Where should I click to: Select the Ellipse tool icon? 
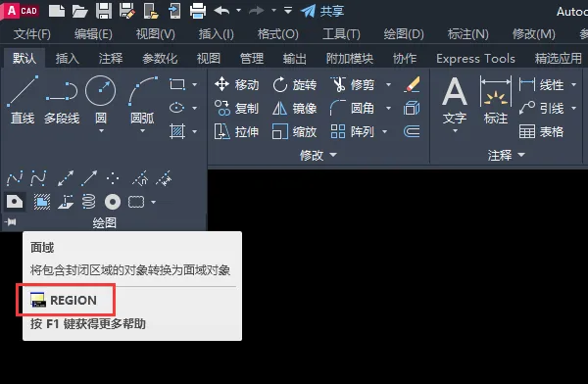[x=177, y=108]
